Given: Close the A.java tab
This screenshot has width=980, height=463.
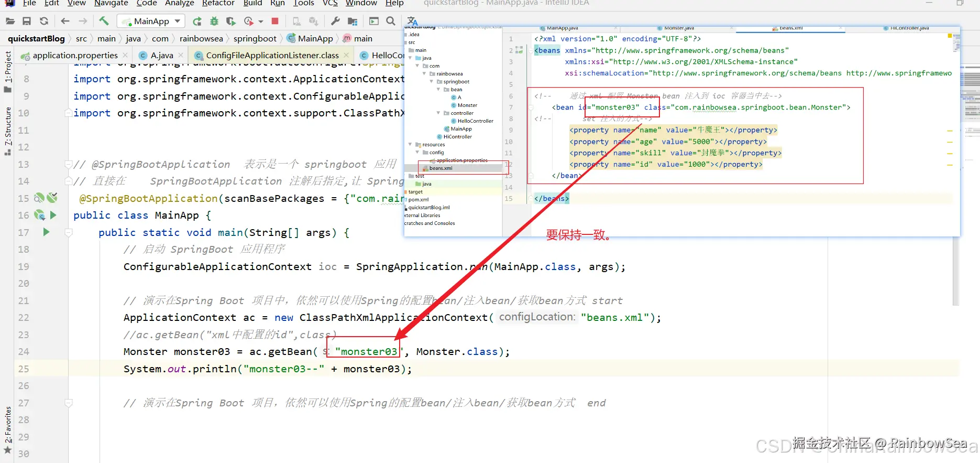Looking at the screenshot, I should [181, 55].
